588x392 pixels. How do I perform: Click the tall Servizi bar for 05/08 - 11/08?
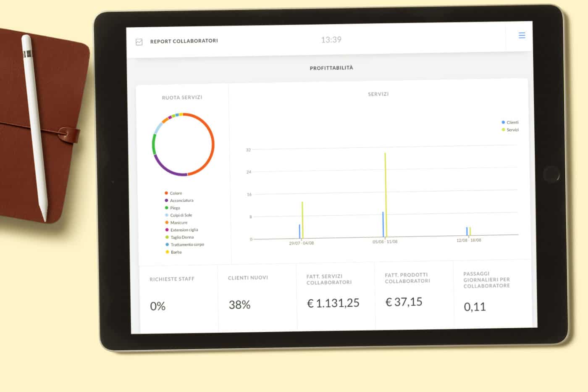click(x=385, y=193)
